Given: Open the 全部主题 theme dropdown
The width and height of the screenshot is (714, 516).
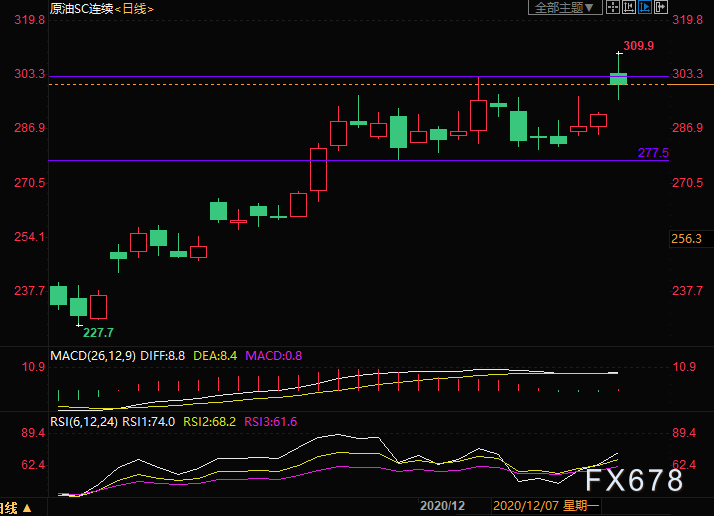Looking at the screenshot, I should click(x=565, y=7).
